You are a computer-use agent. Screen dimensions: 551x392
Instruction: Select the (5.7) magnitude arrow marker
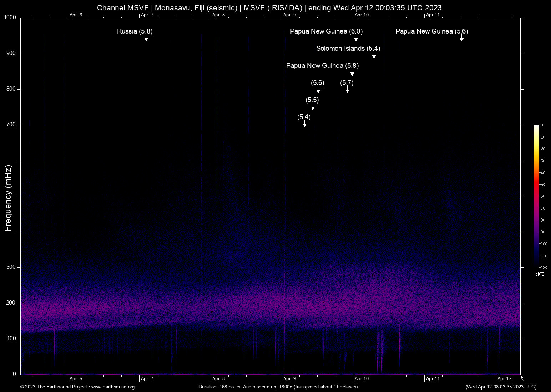pyautogui.click(x=347, y=91)
